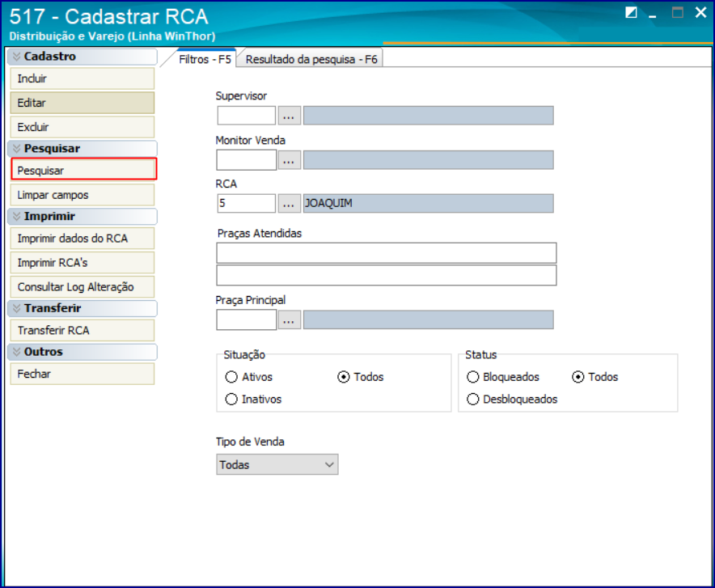The height and width of the screenshot is (588, 715).
Task: Collapse the Transferir section header
Action: coord(82,308)
